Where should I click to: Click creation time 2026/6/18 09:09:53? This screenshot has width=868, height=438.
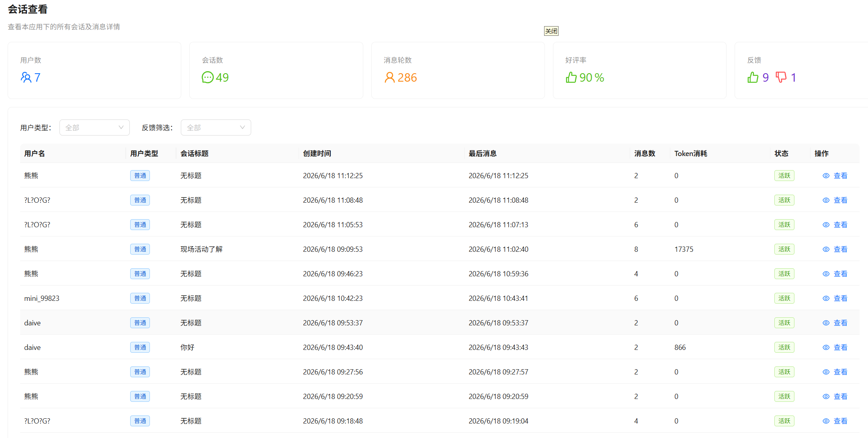point(333,249)
